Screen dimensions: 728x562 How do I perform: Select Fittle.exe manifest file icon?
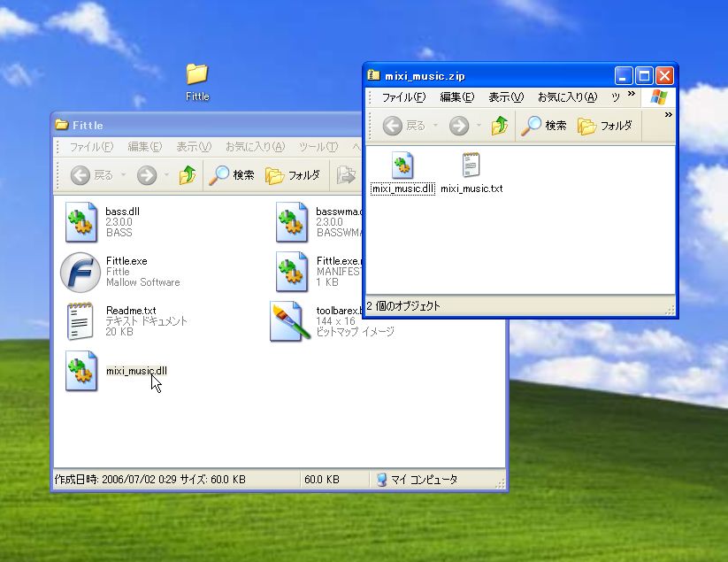click(x=292, y=272)
